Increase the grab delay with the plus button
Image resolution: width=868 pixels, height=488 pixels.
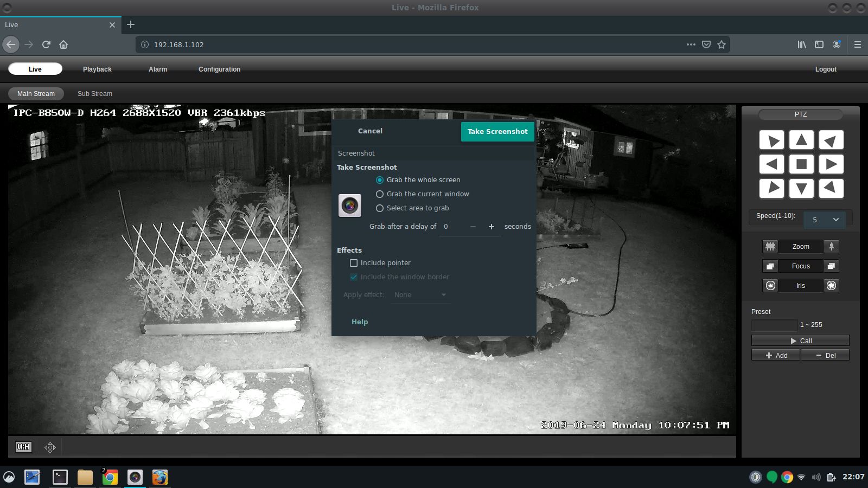(491, 227)
